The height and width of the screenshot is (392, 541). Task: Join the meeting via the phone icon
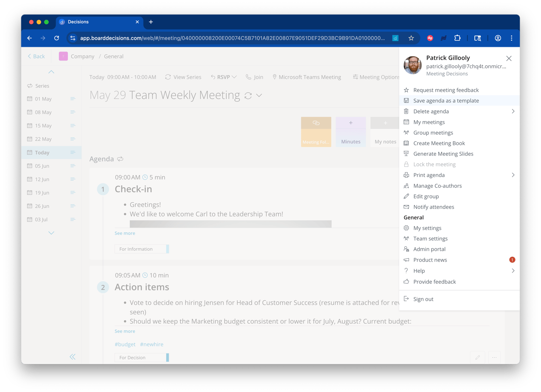point(249,77)
